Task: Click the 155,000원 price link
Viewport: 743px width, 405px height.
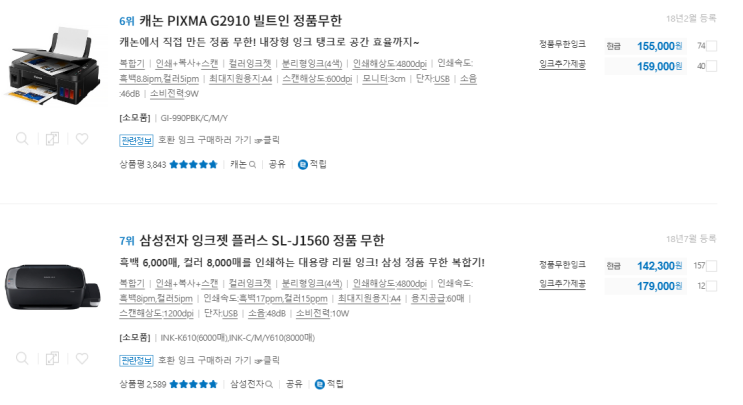Action: pos(658,46)
